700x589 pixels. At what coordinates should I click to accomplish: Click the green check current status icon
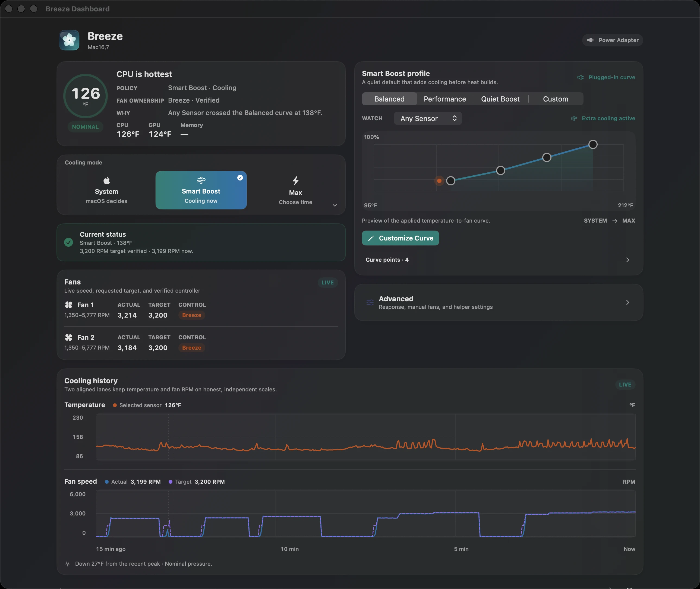(x=68, y=242)
